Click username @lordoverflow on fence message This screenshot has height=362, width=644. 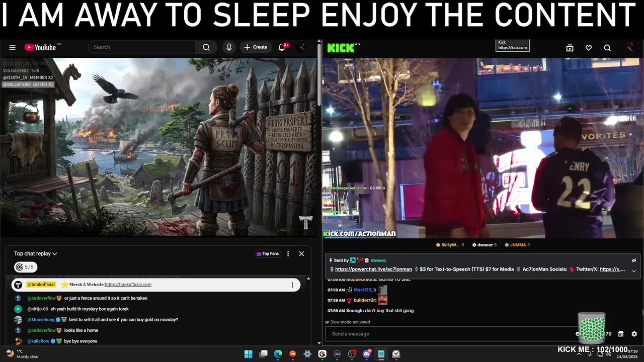click(41, 298)
